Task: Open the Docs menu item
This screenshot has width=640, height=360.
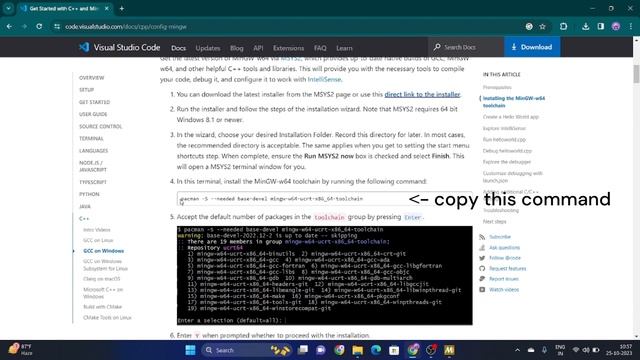Action: [178, 48]
